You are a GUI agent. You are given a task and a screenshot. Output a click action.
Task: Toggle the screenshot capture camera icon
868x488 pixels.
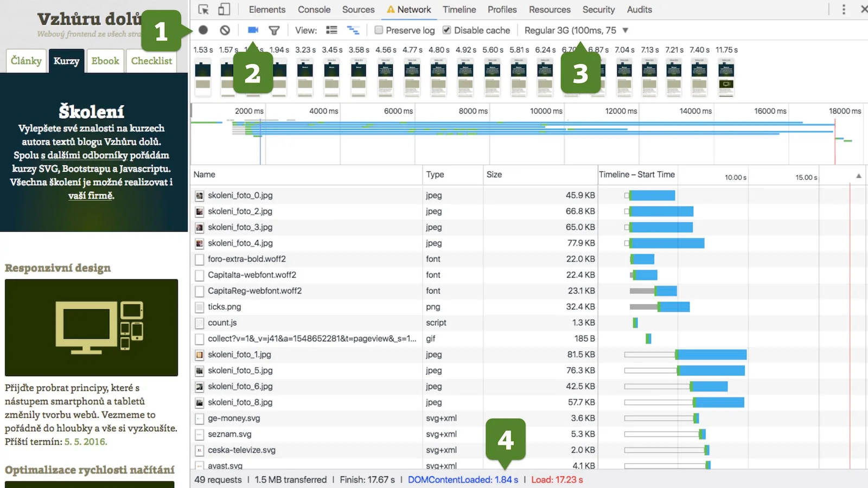tap(252, 30)
